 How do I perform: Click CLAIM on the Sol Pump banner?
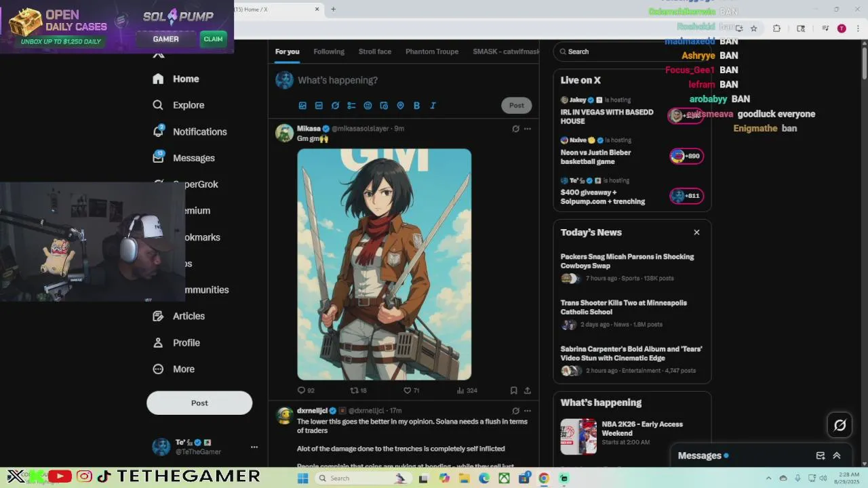(x=213, y=39)
